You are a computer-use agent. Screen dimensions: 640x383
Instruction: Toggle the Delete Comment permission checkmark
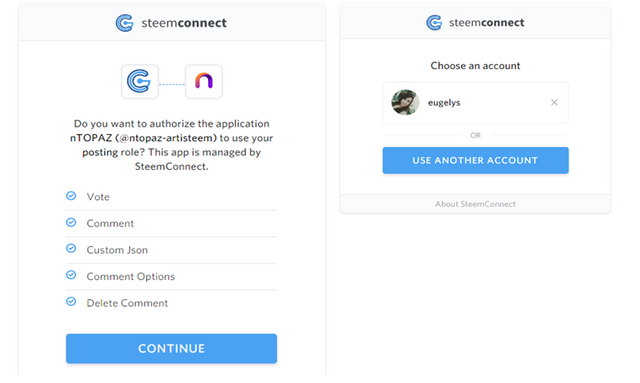click(71, 302)
